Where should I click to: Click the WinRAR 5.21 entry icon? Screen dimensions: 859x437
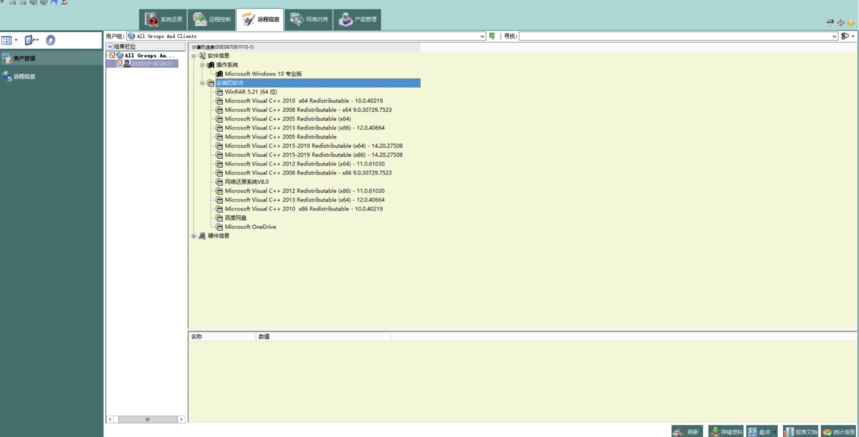pyautogui.click(x=219, y=92)
